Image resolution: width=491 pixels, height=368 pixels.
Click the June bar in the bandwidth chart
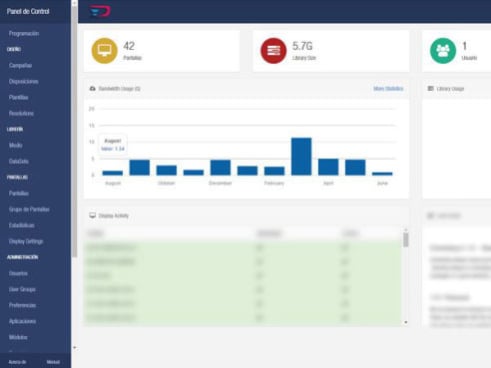382,174
